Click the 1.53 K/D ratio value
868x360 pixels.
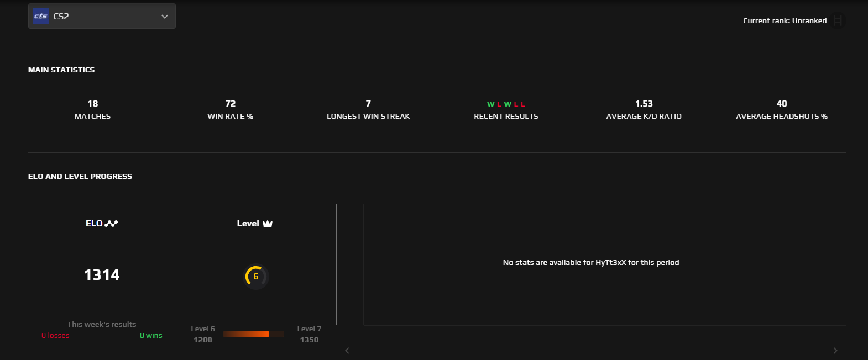click(644, 104)
